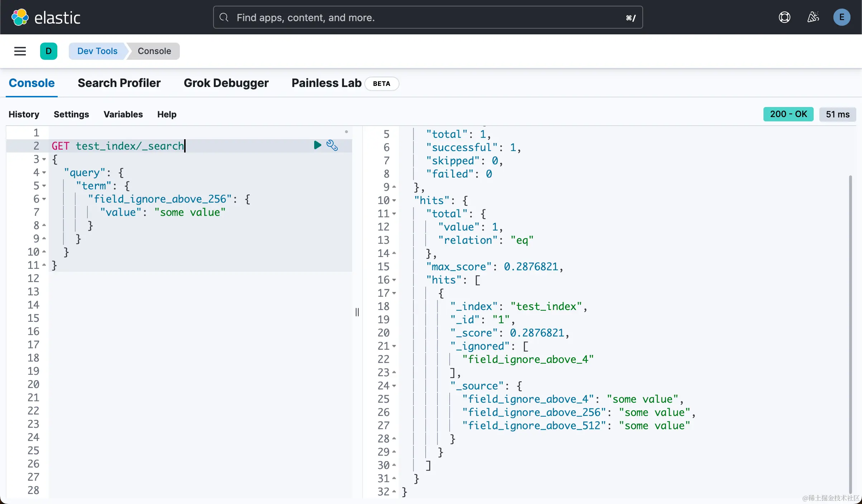Click the green D space avatar
The image size is (862, 504).
click(x=49, y=51)
